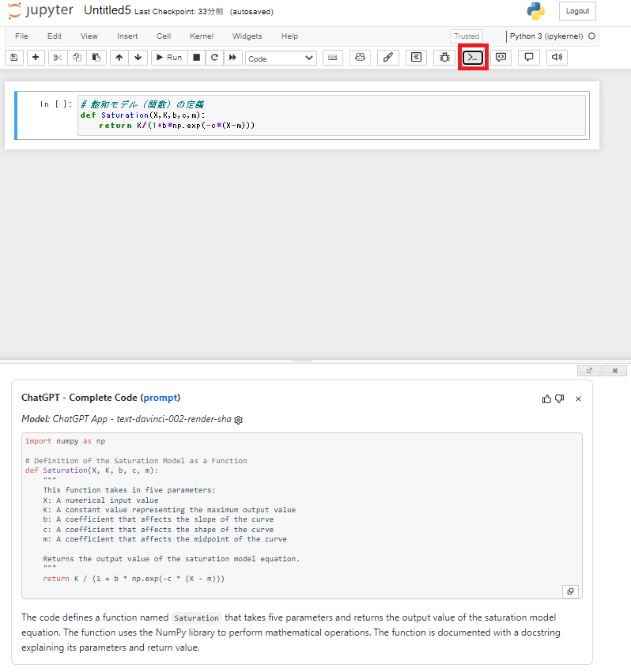This screenshot has width=631, height=672.
Task: Paste cells using the clipboard icon
Action: point(96,58)
